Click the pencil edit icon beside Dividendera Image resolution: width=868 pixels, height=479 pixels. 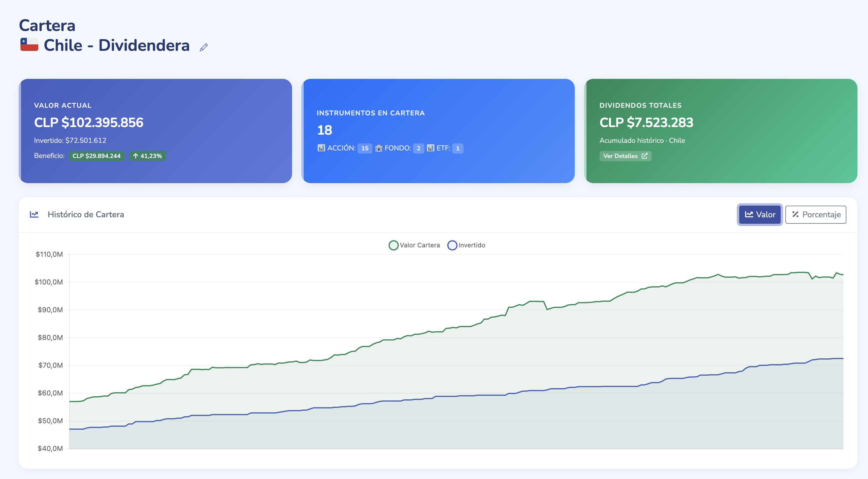(204, 47)
